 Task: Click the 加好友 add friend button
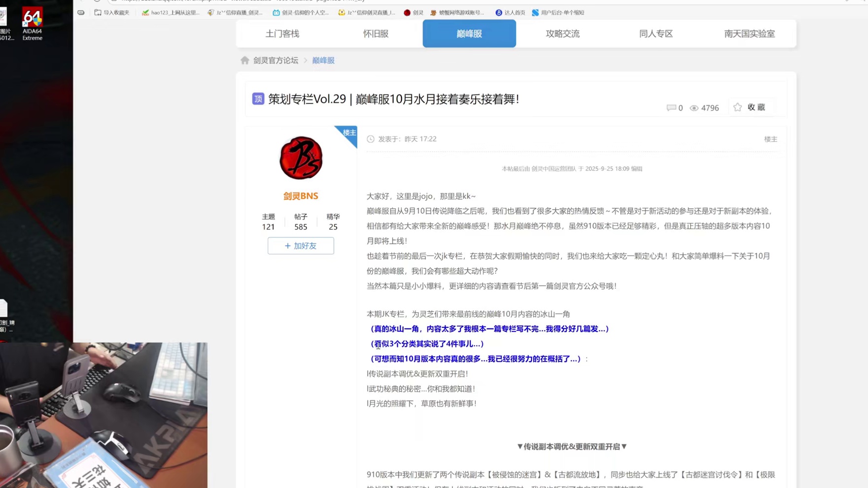[x=300, y=246]
